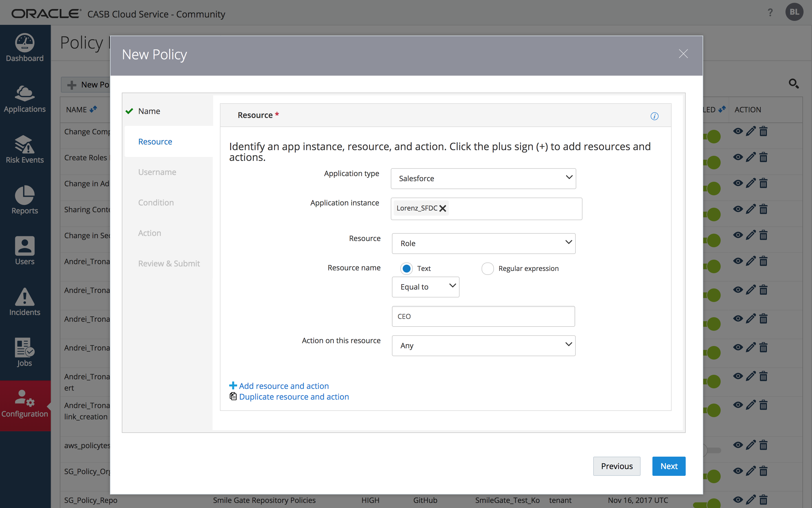Viewport: 812px width, 508px height.
Task: Open the Application type Salesforce dropdown
Action: (x=483, y=178)
